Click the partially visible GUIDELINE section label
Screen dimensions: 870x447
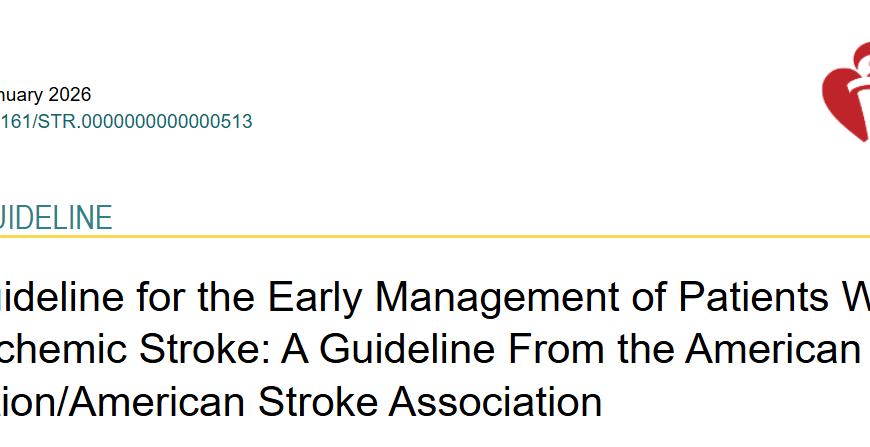[x=55, y=219]
